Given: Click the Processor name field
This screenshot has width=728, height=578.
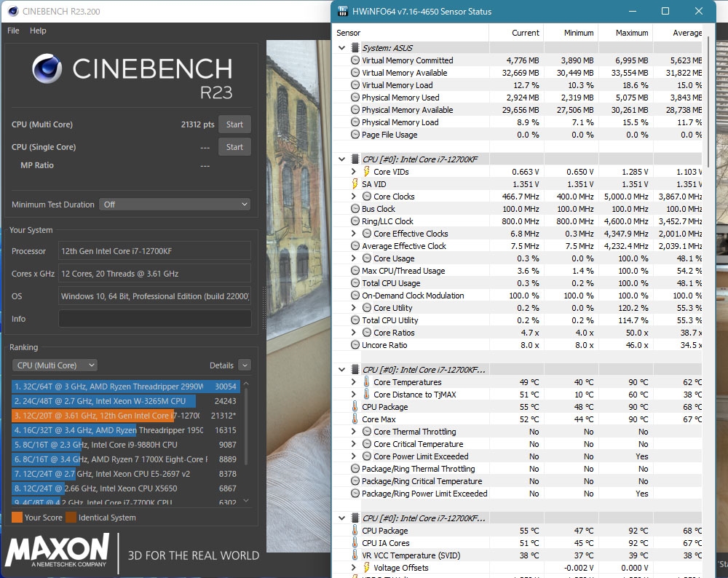Looking at the screenshot, I should point(154,251).
